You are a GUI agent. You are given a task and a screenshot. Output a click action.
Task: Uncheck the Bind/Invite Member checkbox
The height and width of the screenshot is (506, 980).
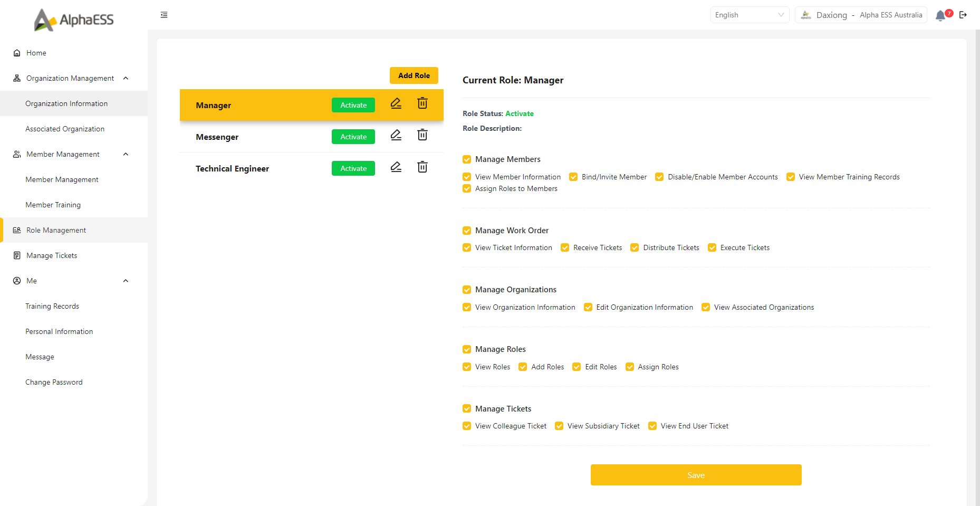573,177
